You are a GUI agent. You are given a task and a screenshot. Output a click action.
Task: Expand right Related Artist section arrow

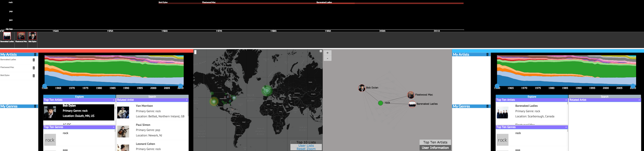[639, 100]
